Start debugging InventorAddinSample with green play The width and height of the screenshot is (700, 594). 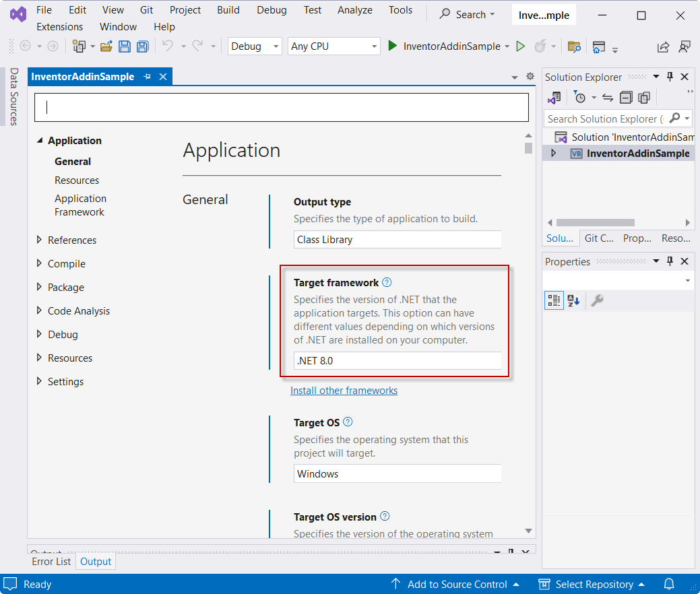click(392, 46)
